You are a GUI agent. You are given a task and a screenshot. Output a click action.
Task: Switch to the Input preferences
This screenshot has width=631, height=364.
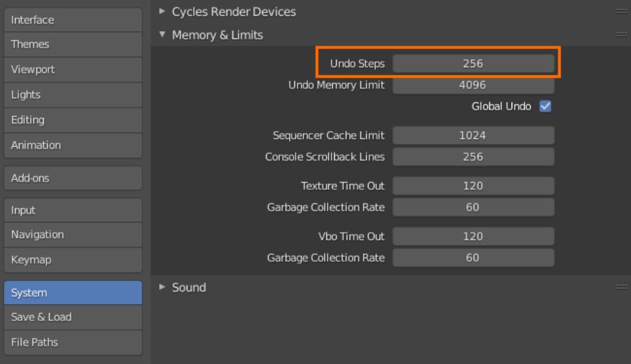point(73,210)
